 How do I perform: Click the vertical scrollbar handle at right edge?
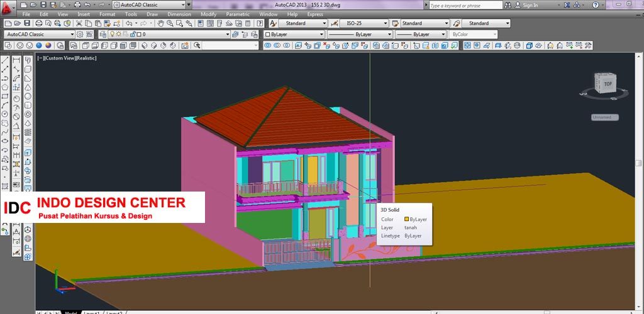pos(638,163)
